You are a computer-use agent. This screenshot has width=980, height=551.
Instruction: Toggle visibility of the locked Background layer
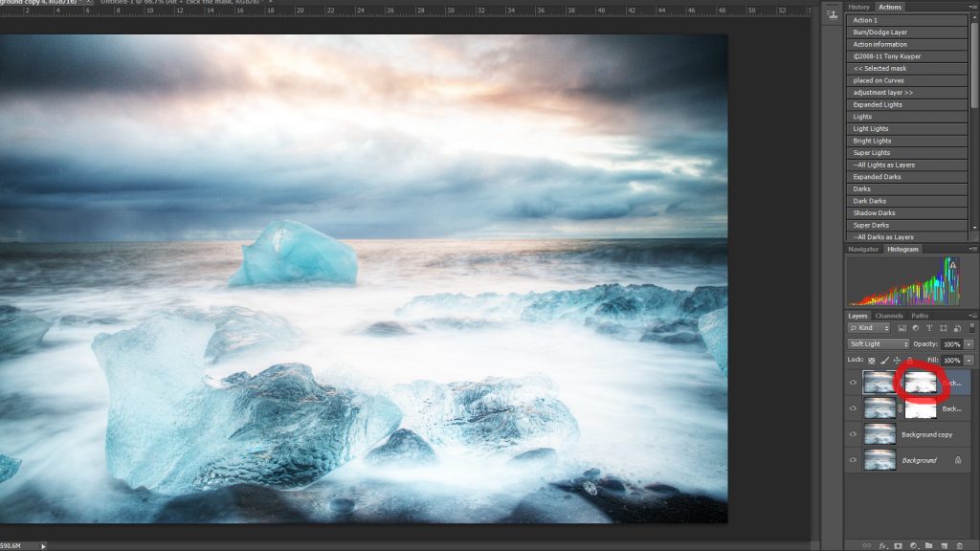tap(854, 460)
